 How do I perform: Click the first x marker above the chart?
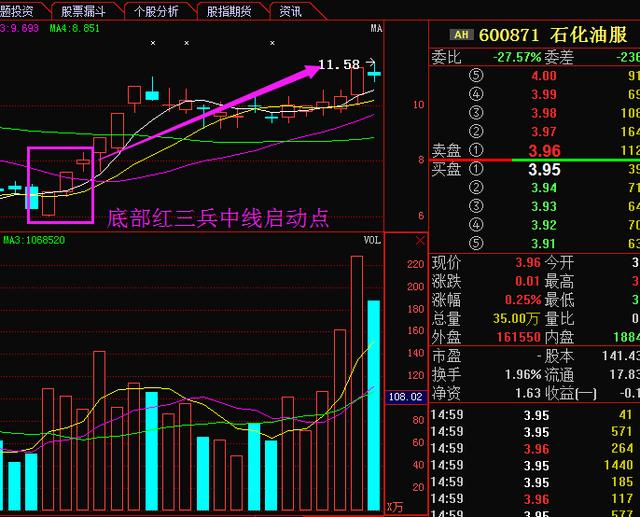(153, 43)
